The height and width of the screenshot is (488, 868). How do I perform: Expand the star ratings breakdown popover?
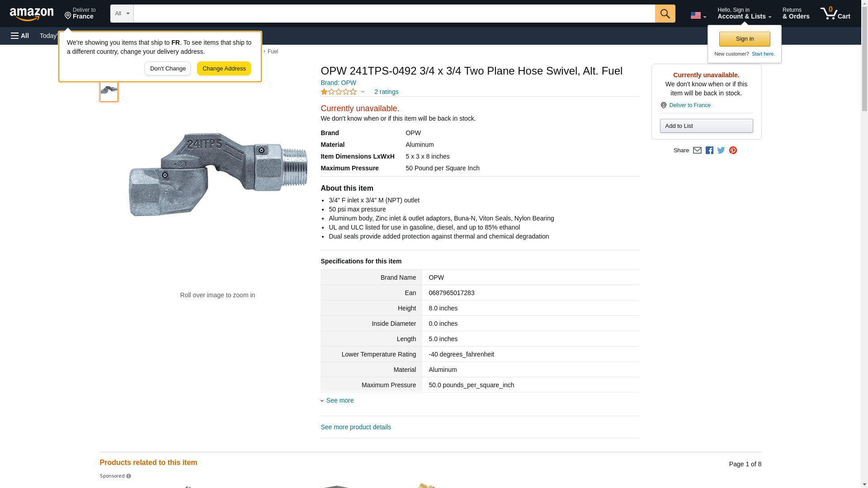click(x=363, y=92)
